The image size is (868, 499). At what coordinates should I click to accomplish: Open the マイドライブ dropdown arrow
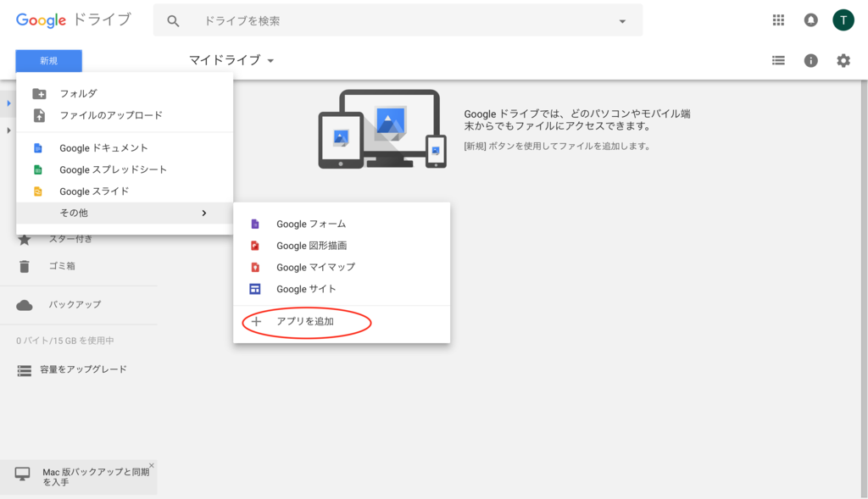[x=270, y=60]
